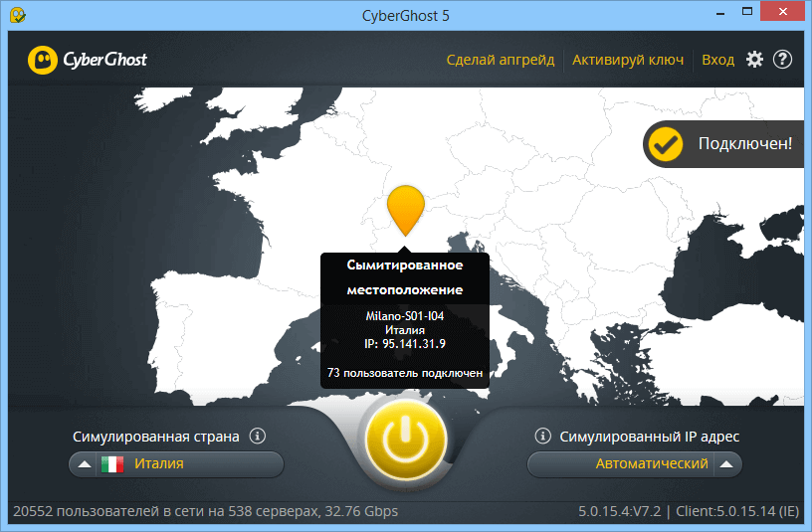Minimize the CyberGhost 5 window

(720, 14)
